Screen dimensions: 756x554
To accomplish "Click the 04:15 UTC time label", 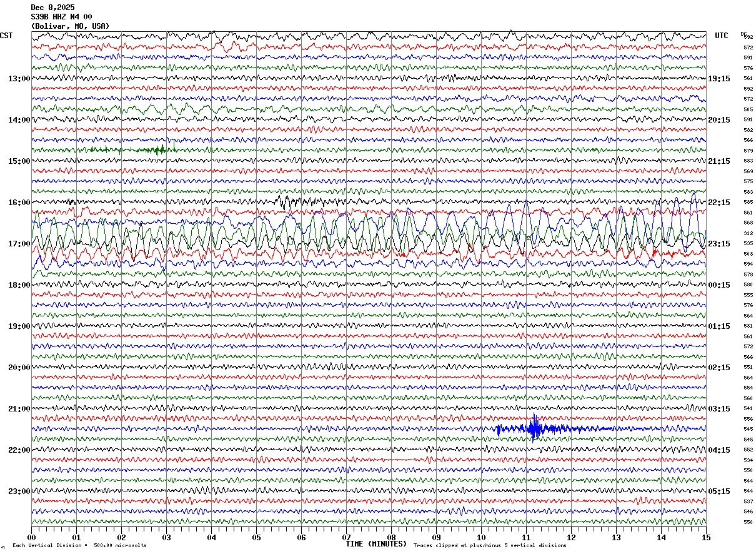I will pos(719,450).
